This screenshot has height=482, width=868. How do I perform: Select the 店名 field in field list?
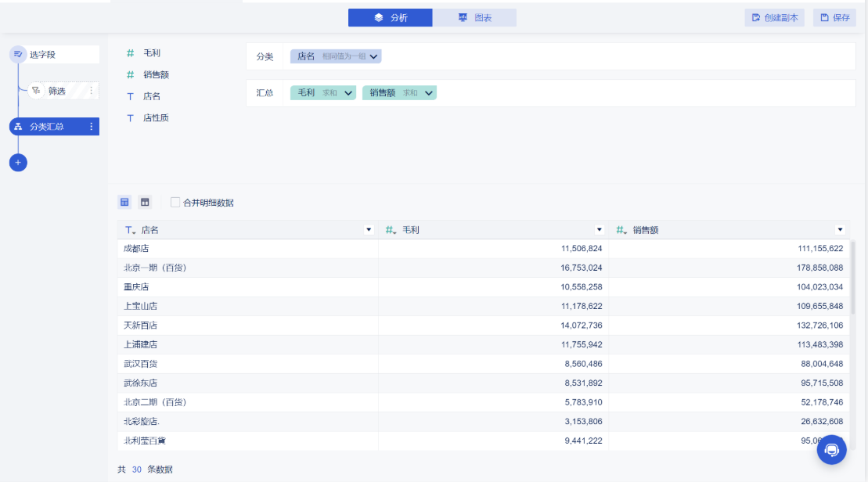point(152,96)
